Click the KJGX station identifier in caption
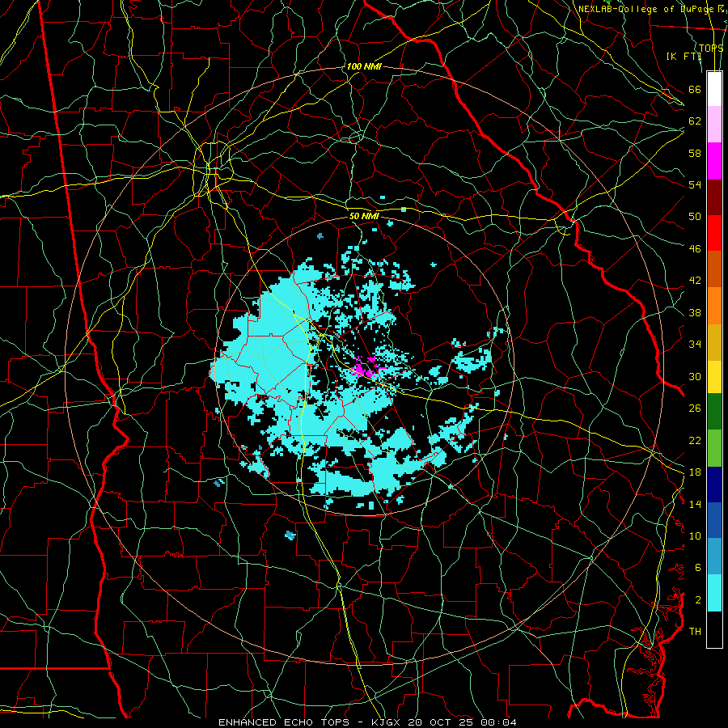 [x=387, y=722]
